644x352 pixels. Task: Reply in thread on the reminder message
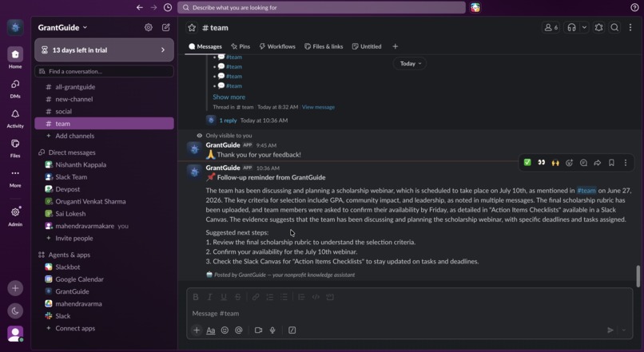(583, 163)
